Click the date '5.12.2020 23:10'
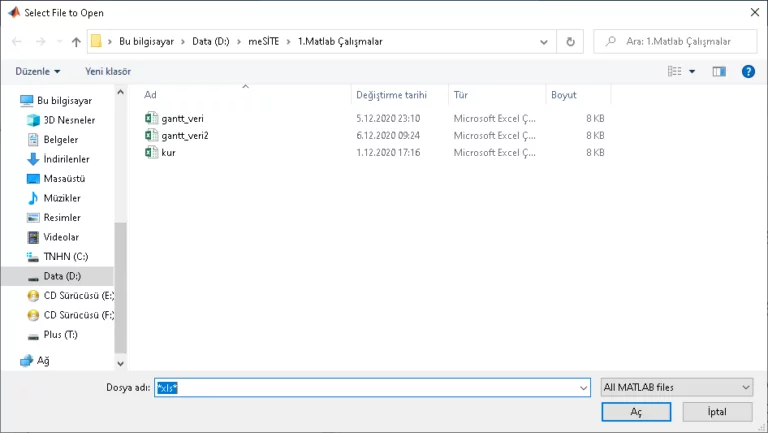Viewport: 768px width, 433px height. (x=388, y=119)
